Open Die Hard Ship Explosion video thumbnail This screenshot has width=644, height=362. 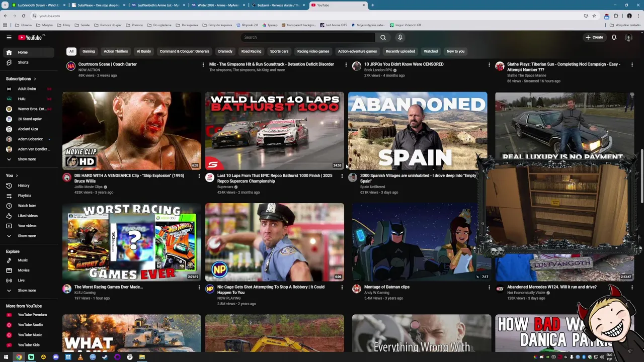pyautogui.click(x=132, y=131)
